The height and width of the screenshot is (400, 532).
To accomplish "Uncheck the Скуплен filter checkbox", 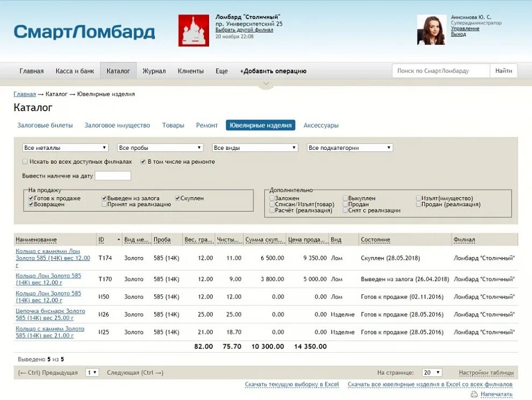I will click(177, 198).
